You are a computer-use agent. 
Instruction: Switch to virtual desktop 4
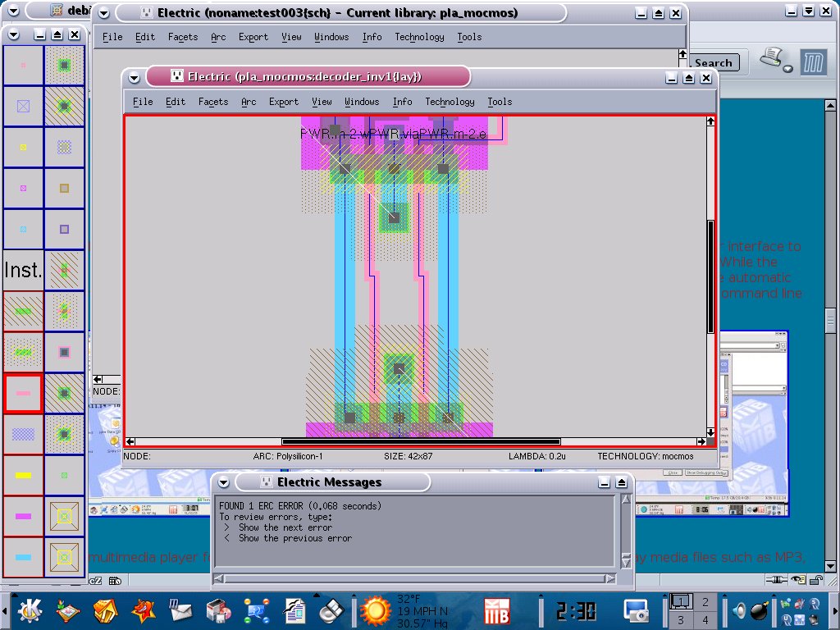(x=705, y=619)
